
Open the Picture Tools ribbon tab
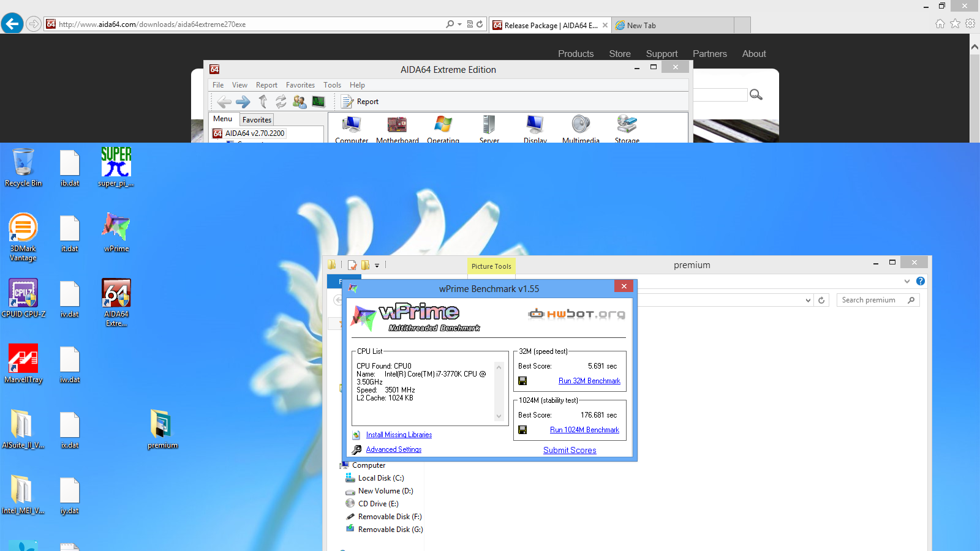tap(491, 266)
